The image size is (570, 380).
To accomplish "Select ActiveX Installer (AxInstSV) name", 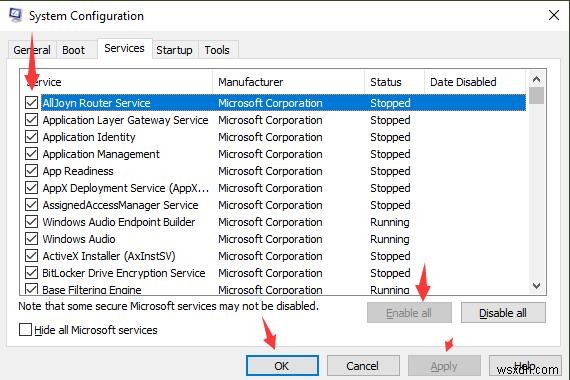I will coord(109,256).
